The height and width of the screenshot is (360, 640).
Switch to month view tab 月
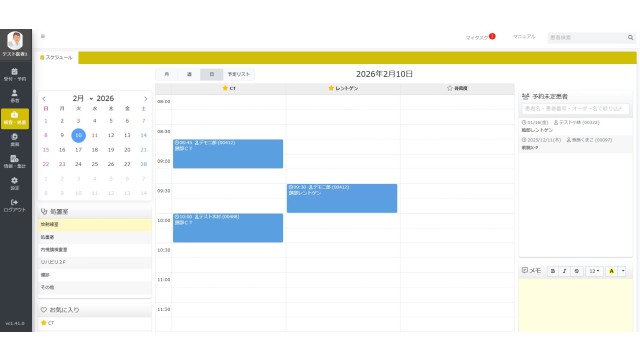pos(167,74)
